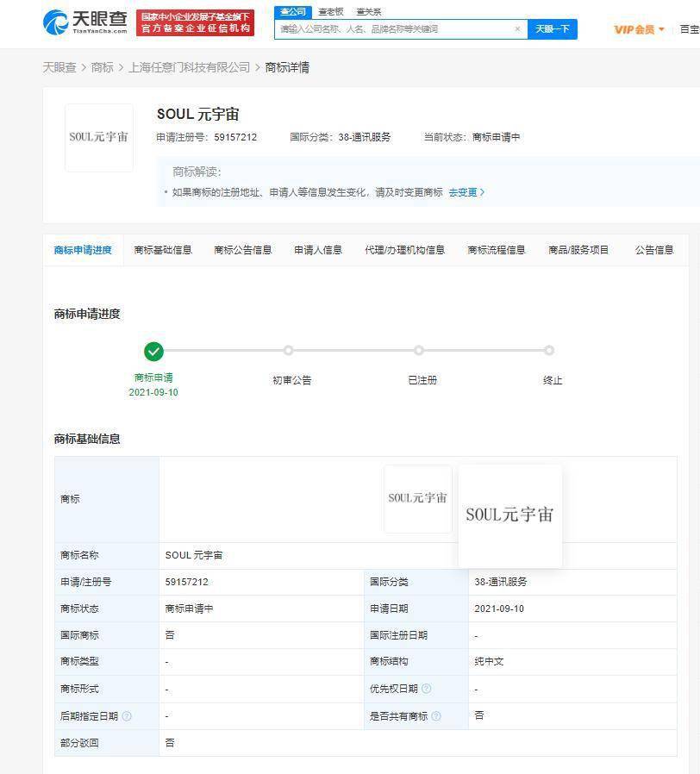Select the 已注册 progress step marker

(419, 351)
